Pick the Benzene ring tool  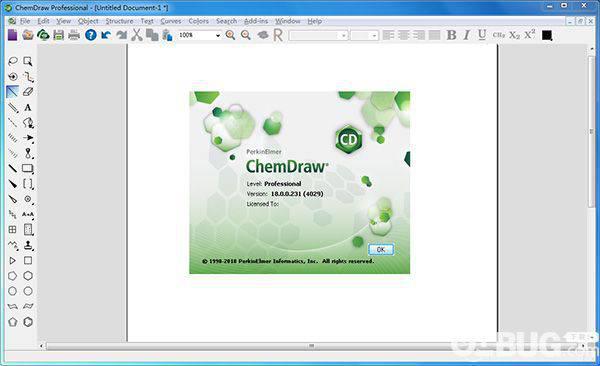point(28,322)
